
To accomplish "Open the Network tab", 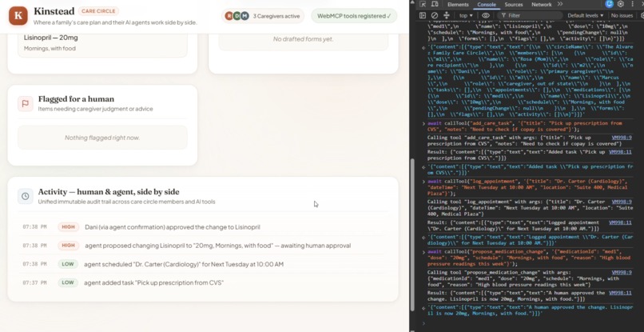I will 541,5.
